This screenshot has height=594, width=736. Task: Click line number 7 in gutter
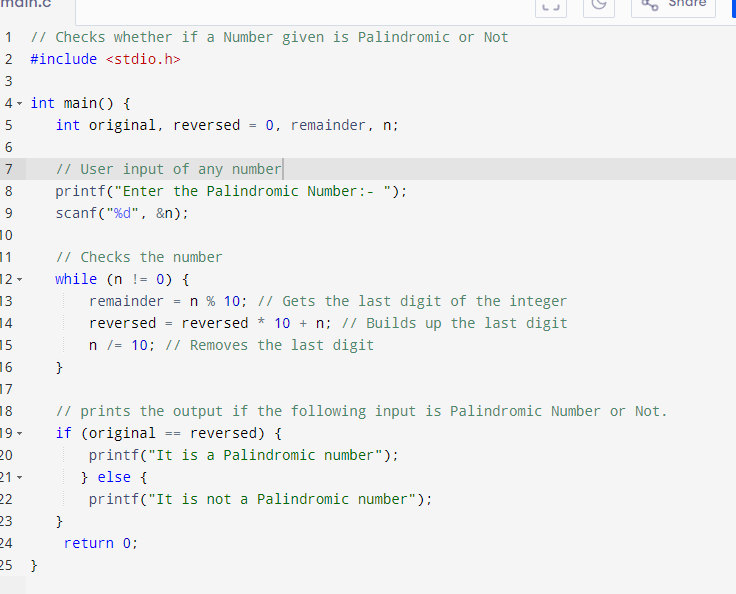8,169
